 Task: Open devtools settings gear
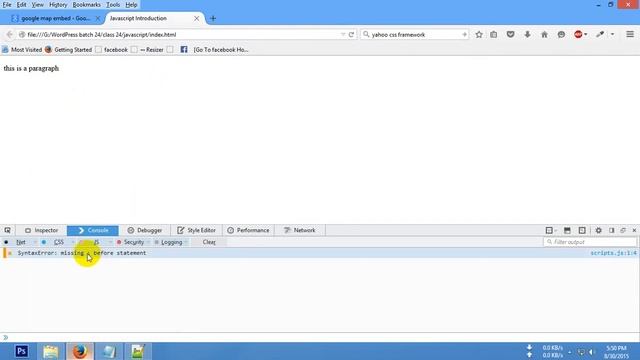tap(598, 230)
